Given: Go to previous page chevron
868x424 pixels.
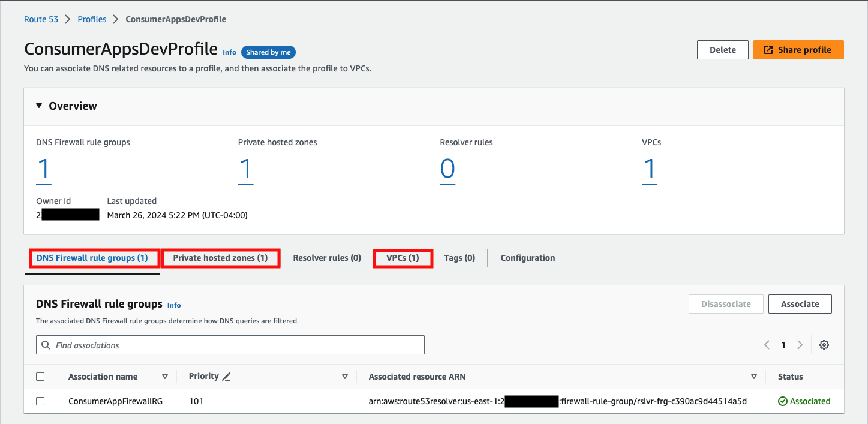Looking at the screenshot, I should [767, 345].
